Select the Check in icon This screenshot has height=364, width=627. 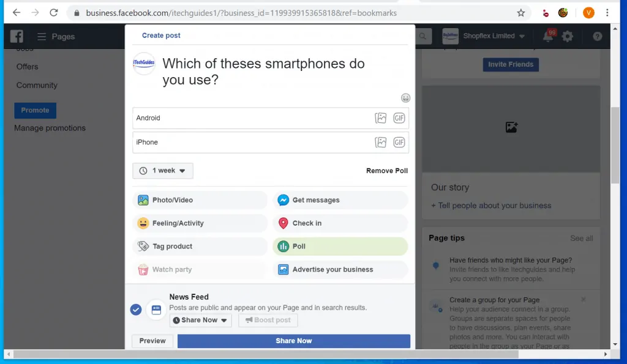[x=283, y=223]
